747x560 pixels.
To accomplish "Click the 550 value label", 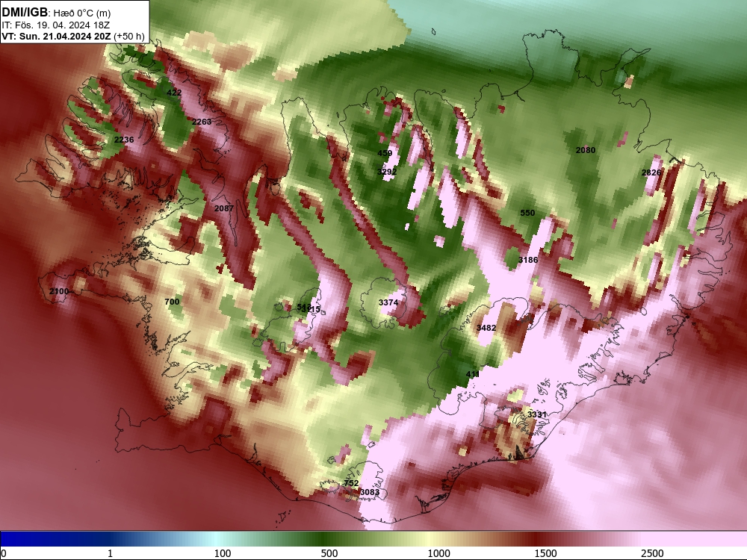I will pyautogui.click(x=527, y=213).
